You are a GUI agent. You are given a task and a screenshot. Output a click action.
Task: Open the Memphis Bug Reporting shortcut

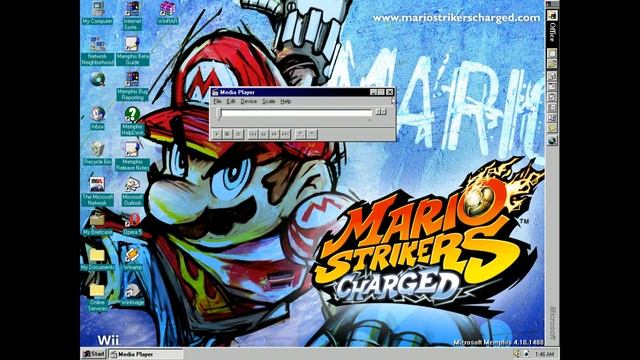coord(132,86)
